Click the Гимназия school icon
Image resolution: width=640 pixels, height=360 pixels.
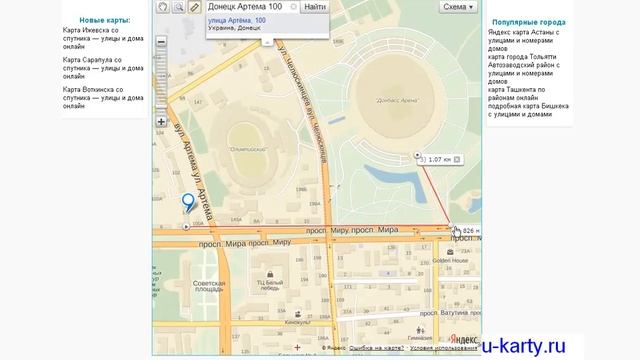point(420,330)
